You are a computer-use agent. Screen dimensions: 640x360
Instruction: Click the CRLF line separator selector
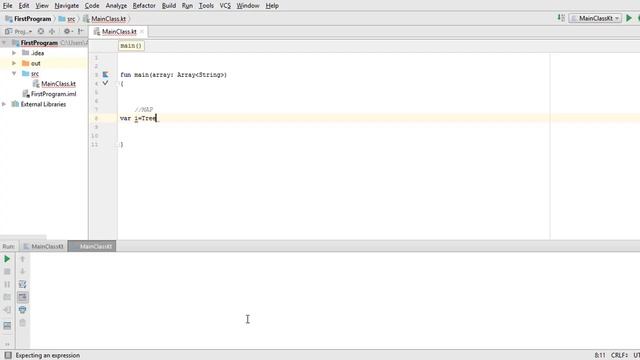point(619,356)
